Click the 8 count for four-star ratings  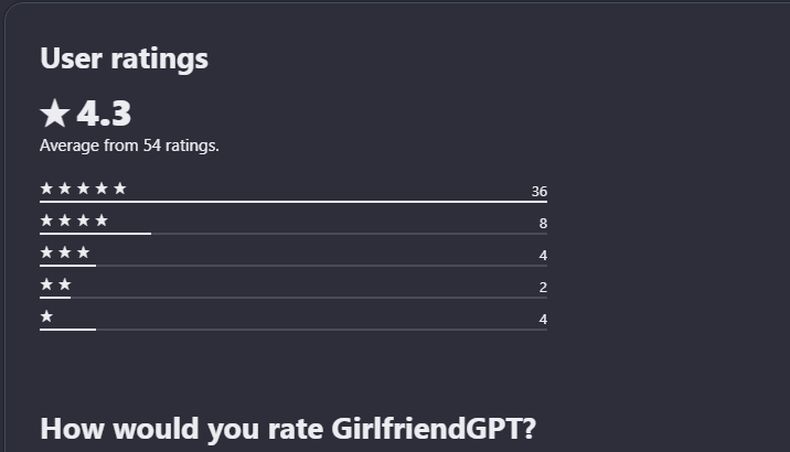(x=543, y=223)
